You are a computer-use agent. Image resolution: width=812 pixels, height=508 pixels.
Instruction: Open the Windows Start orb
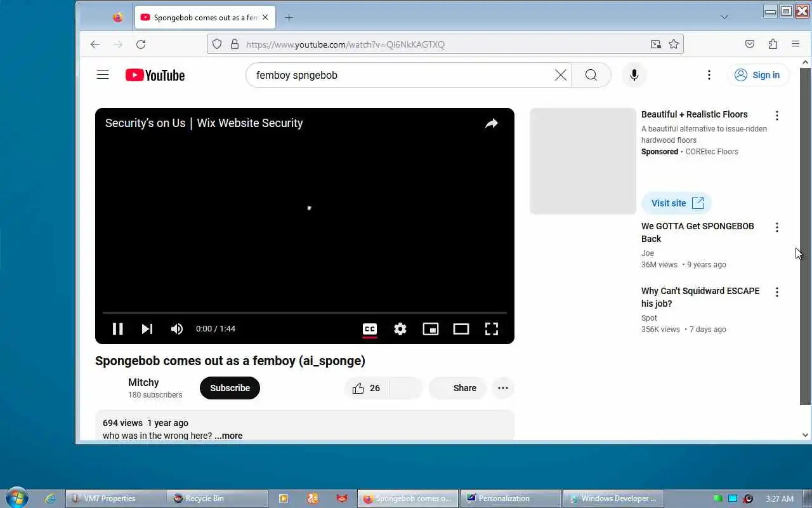coord(16,498)
